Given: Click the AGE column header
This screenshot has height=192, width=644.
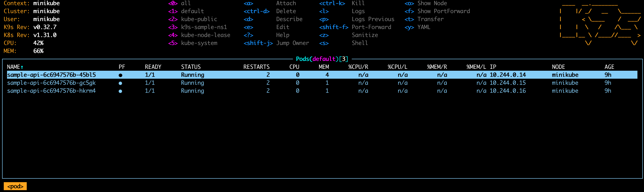Looking at the screenshot, I should pos(609,67).
